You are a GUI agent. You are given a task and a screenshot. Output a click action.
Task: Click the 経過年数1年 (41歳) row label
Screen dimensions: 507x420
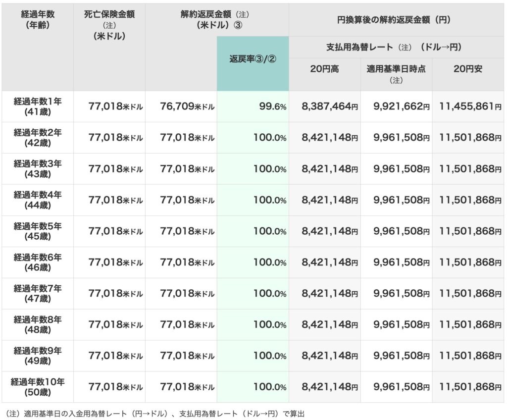tap(37, 106)
